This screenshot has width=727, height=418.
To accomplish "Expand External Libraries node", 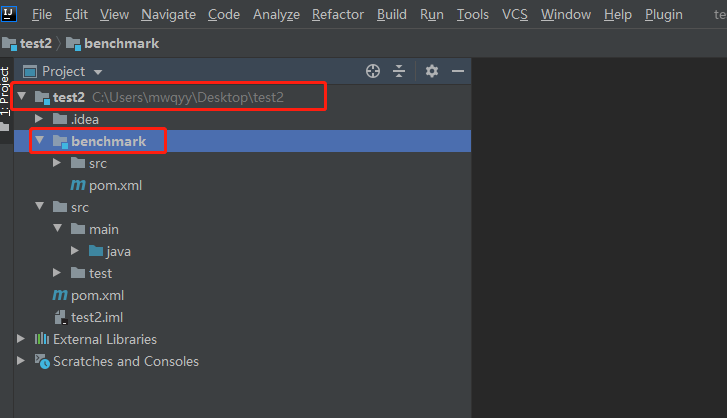I will (x=21, y=339).
